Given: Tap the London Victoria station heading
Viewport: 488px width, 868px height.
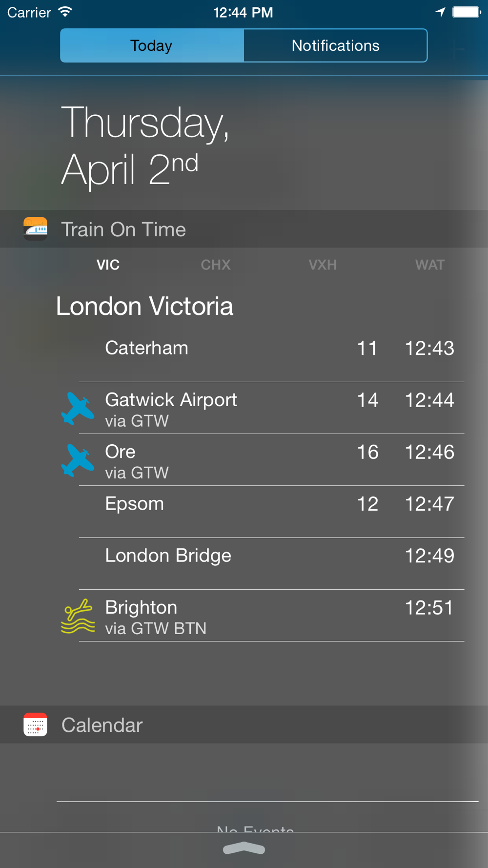Looking at the screenshot, I should tap(144, 306).
